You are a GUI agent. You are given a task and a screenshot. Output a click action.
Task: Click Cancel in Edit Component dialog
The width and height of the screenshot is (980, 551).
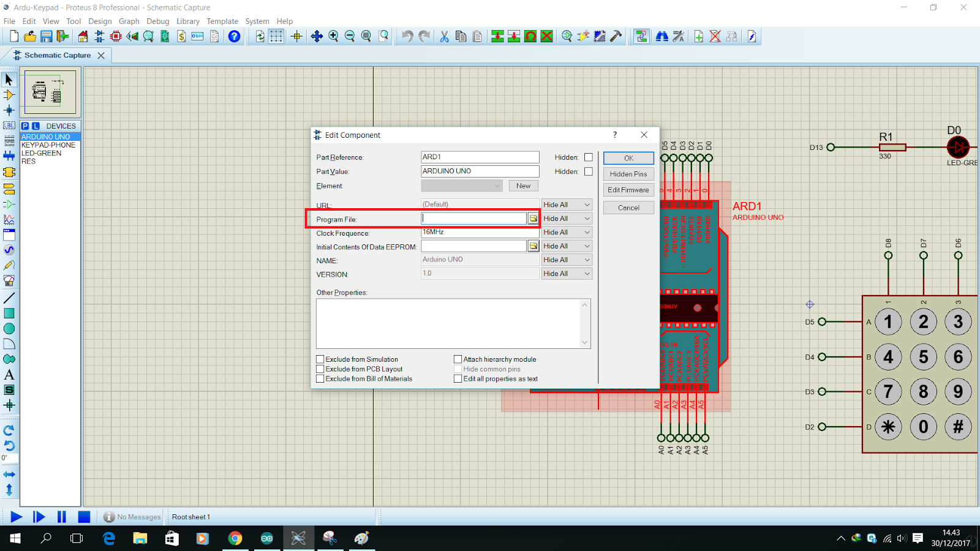pyautogui.click(x=628, y=208)
